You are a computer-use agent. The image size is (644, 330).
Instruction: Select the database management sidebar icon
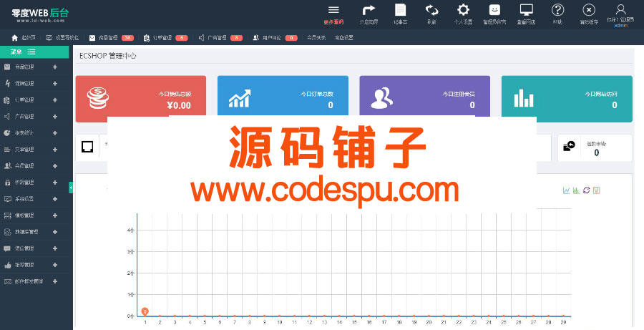7,232
